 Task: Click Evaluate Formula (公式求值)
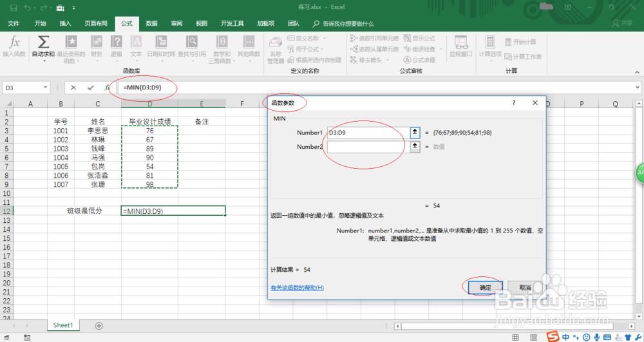point(419,60)
